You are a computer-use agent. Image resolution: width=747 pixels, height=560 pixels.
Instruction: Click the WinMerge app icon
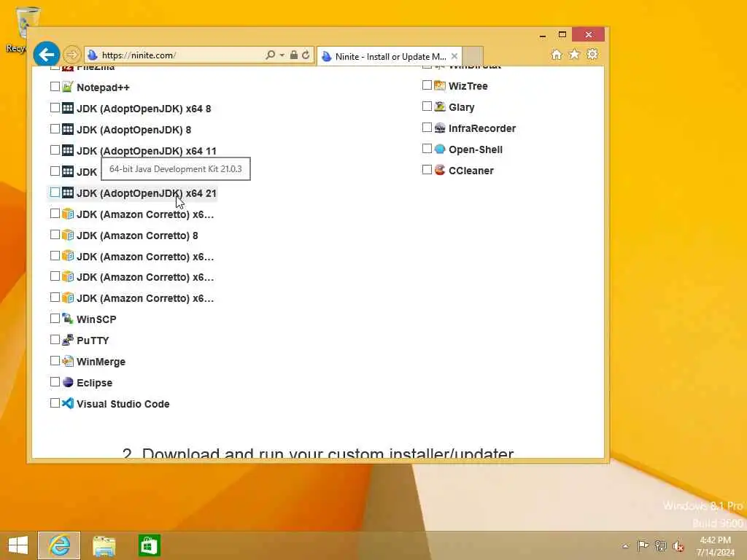click(68, 361)
